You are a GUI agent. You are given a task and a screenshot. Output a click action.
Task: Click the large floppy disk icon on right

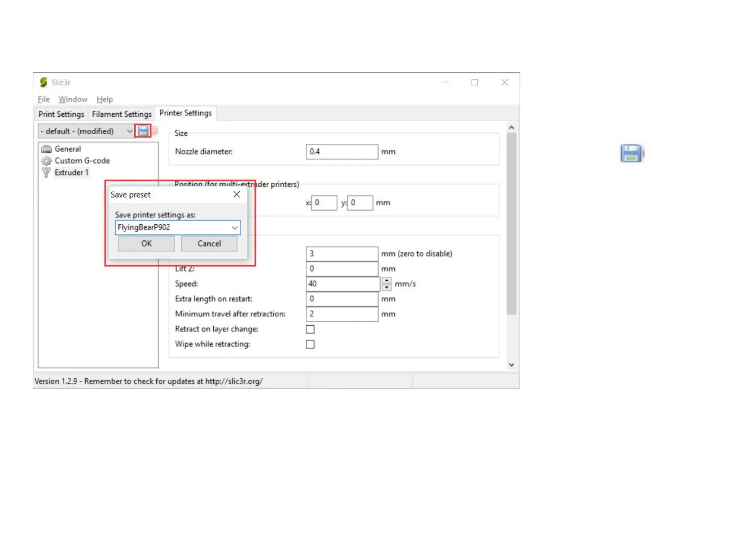[x=631, y=153]
